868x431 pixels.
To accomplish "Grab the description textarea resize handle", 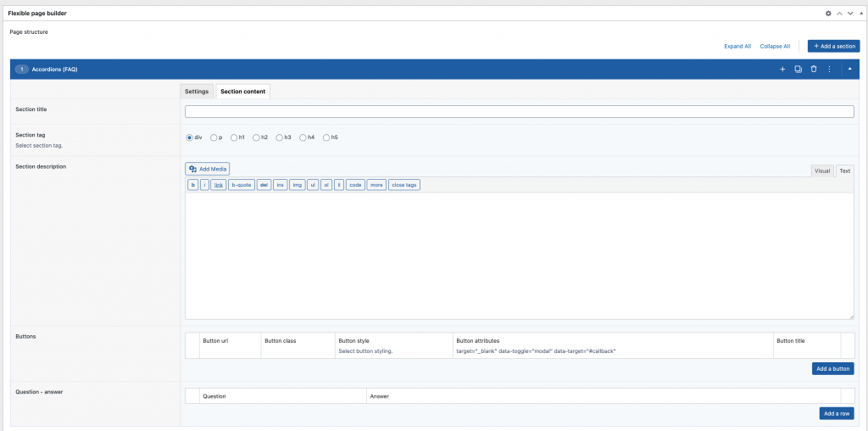I will tap(851, 316).
